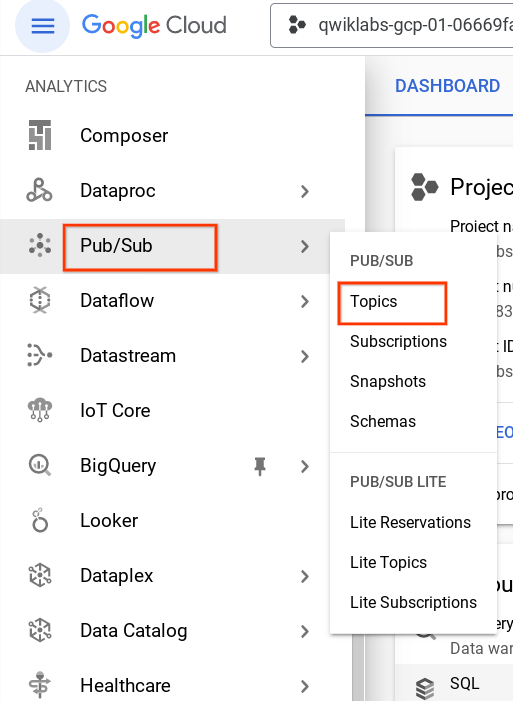Open Lite Reservations
Screen dimensions: 513x701
tap(410, 522)
